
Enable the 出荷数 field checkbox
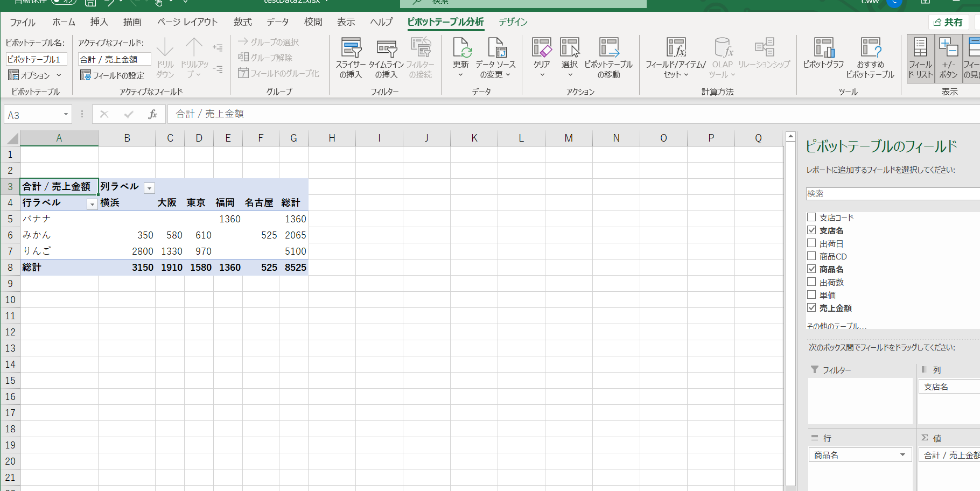(x=811, y=282)
